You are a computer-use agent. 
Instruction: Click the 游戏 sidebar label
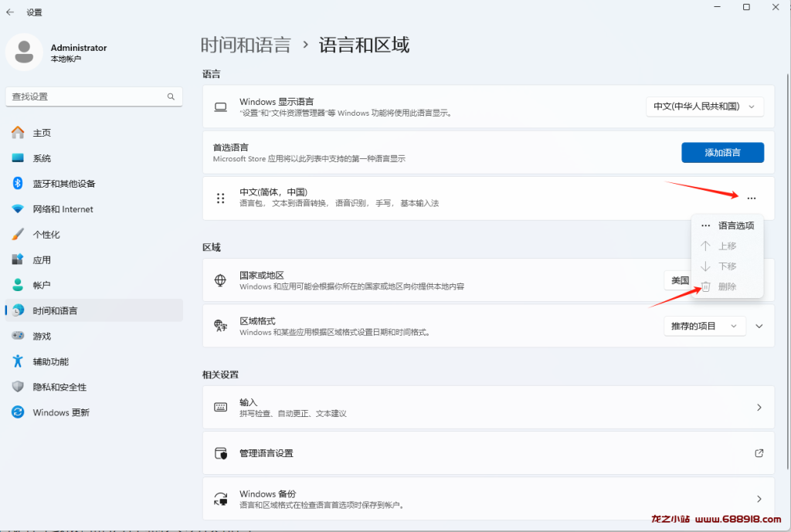click(42, 337)
